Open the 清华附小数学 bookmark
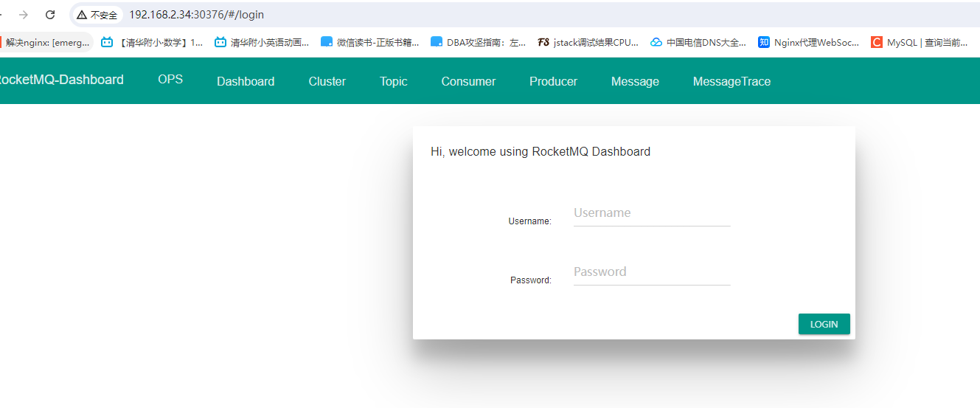Image resolution: width=980 pixels, height=408 pixels. [x=152, y=43]
